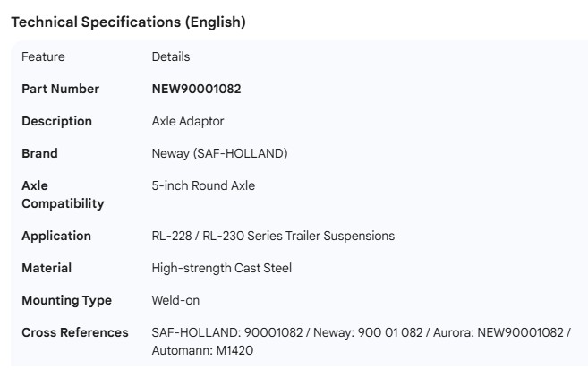This screenshot has width=588, height=370.
Task: Click the 5-inch Round Axle value
Action: tap(203, 185)
